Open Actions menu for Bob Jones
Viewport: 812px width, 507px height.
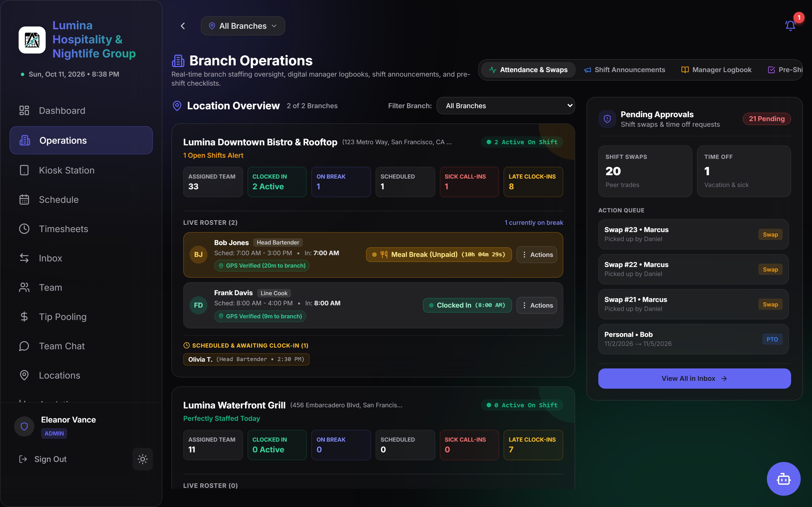(x=537, y=255)
